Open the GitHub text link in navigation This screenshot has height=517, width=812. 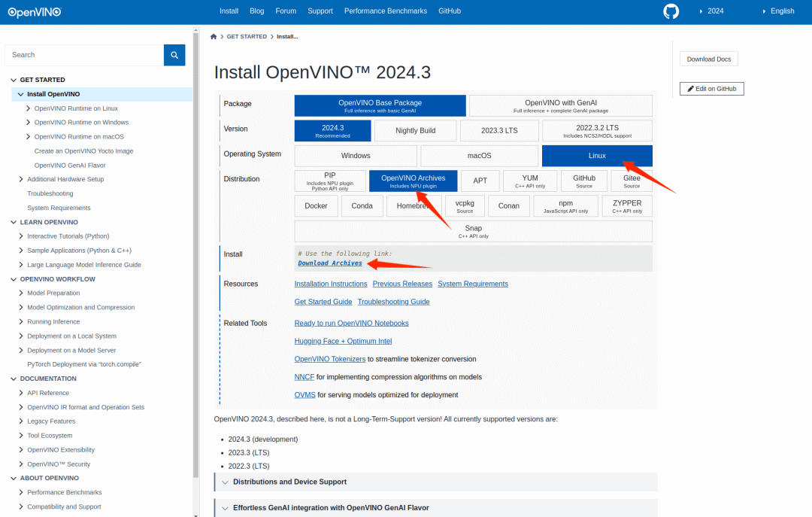(x=450, y=11)
